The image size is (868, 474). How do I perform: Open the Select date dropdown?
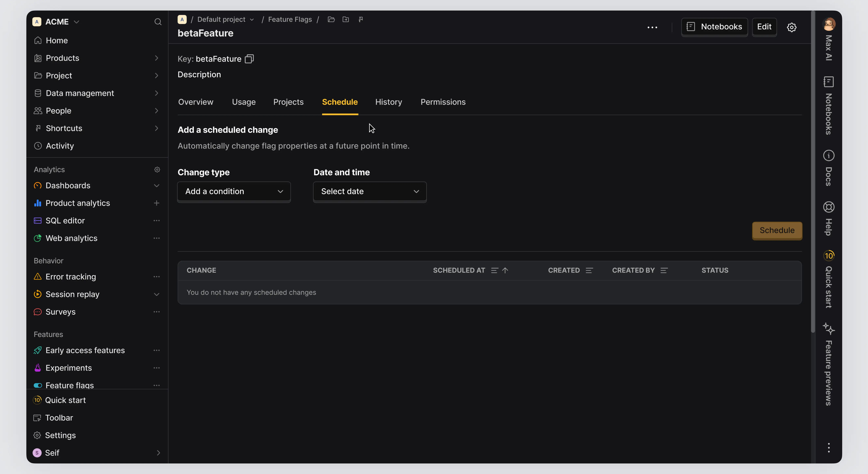point(370,191)
